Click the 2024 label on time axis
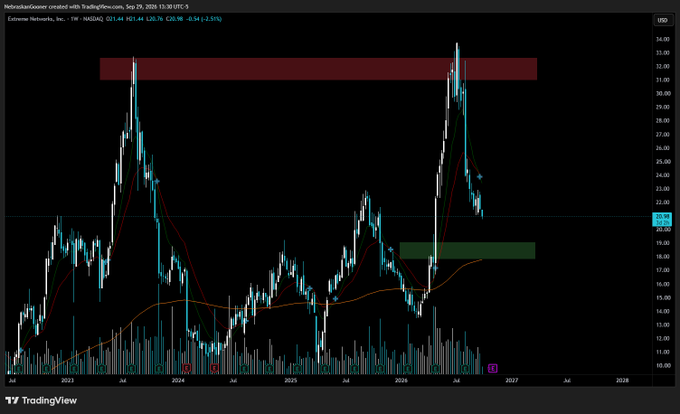Viewport: 680px width, 414px height. coord(178,380)
